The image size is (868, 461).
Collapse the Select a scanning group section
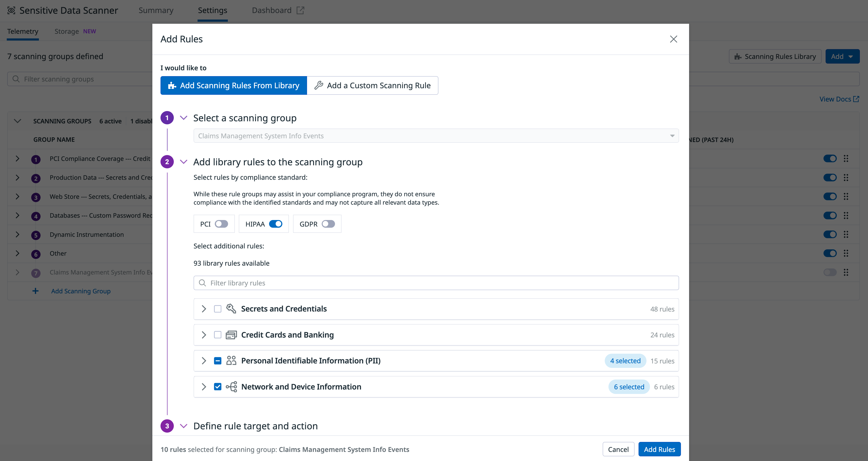184,118
